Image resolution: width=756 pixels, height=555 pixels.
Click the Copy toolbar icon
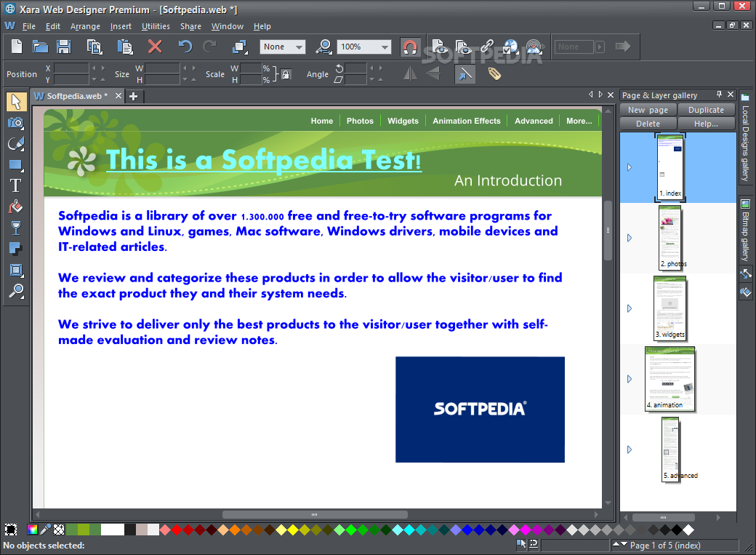[94, 47]
